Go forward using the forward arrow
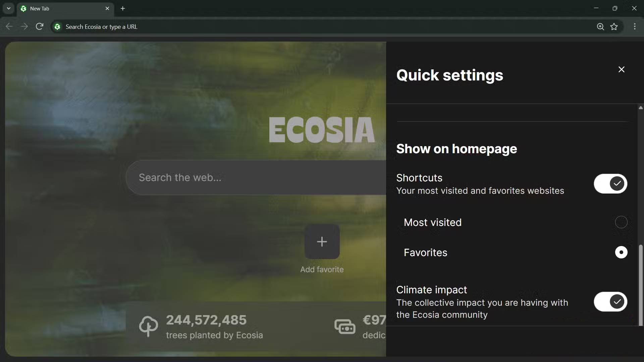Screen dimensions: 644x362 [x=24, y=26]
